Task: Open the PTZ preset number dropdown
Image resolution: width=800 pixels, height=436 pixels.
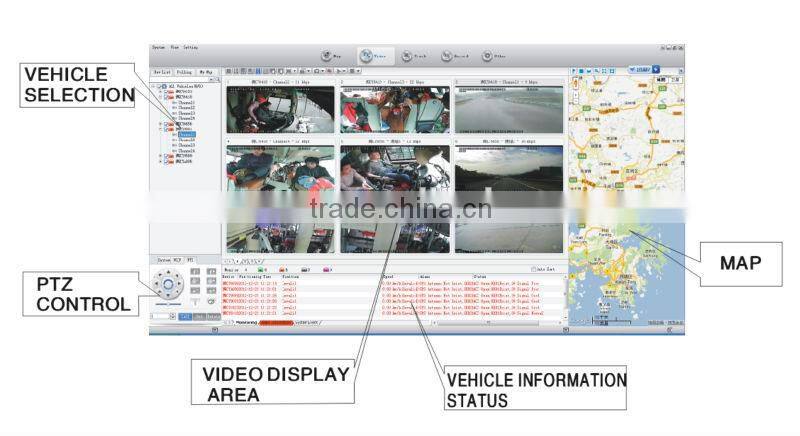Action: click(x=174, y=316)
